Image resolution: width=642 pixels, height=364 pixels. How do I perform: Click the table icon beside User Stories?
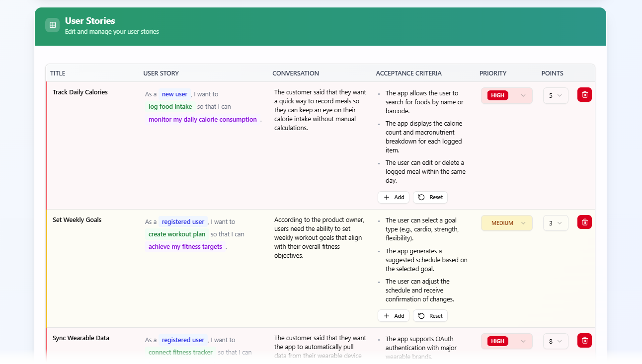[52, 25]
